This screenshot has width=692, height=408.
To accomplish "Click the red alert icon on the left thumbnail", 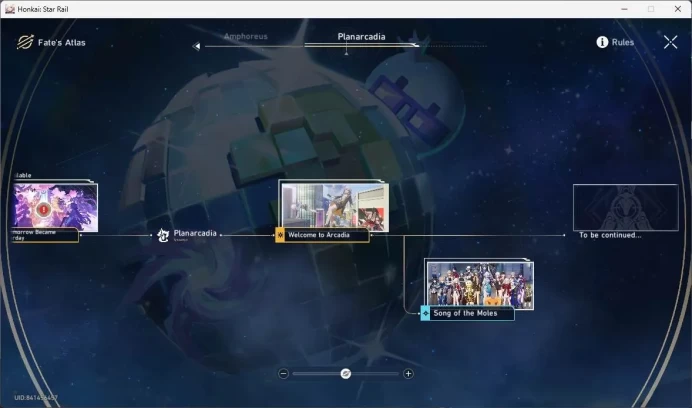I will coord(44,209).
